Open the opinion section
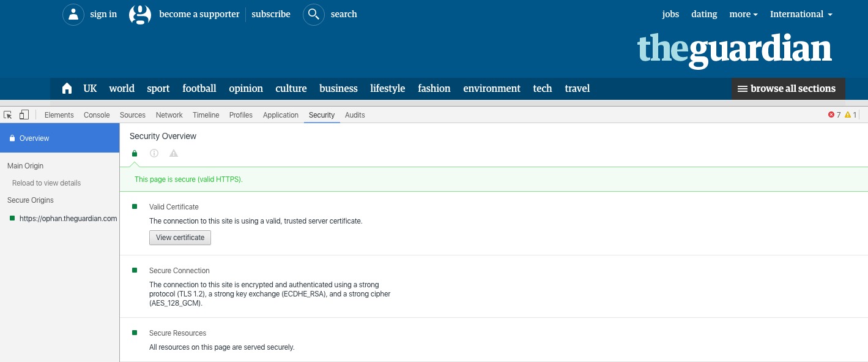 coord(246,89)
